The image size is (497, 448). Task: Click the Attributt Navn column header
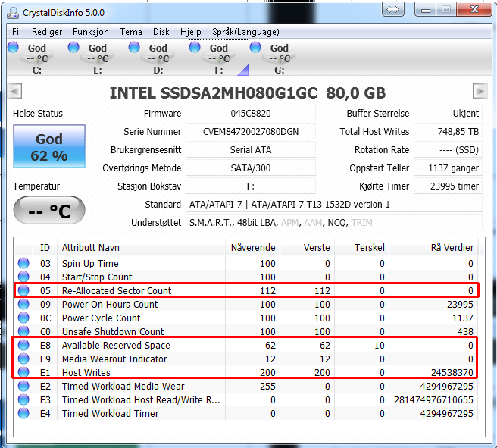tap(142, 248)
